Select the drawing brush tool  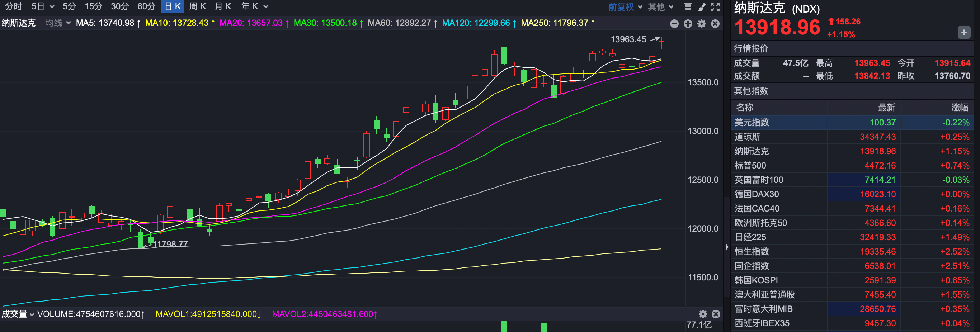point(702,7)
